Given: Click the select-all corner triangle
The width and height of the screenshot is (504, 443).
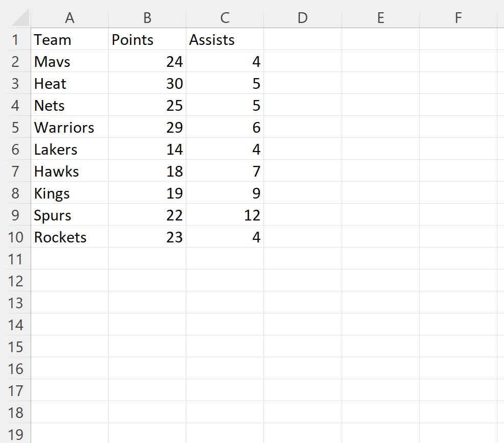Looking at the screenshot, I should point(20,18).
